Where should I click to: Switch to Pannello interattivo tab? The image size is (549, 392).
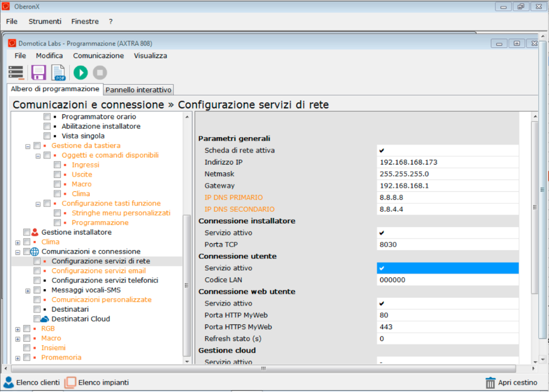coord(138,90)
